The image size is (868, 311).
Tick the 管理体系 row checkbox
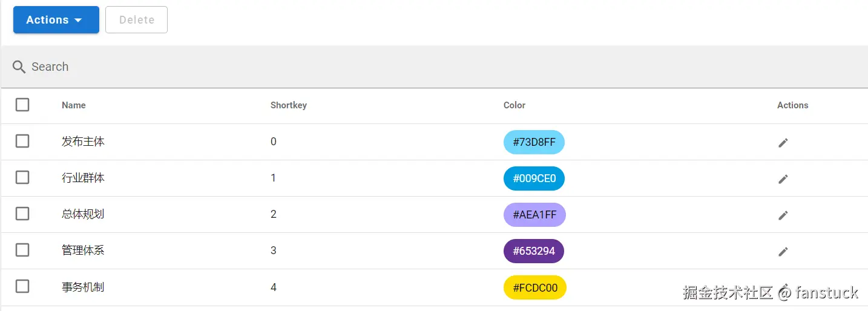[22, 250]
